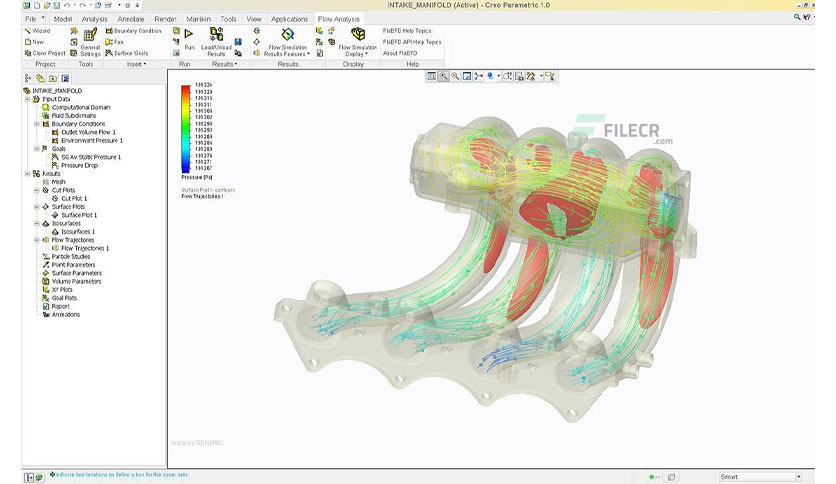Select Computational Domain in the tree
The image size is (836, 484).
pos(81,107)
